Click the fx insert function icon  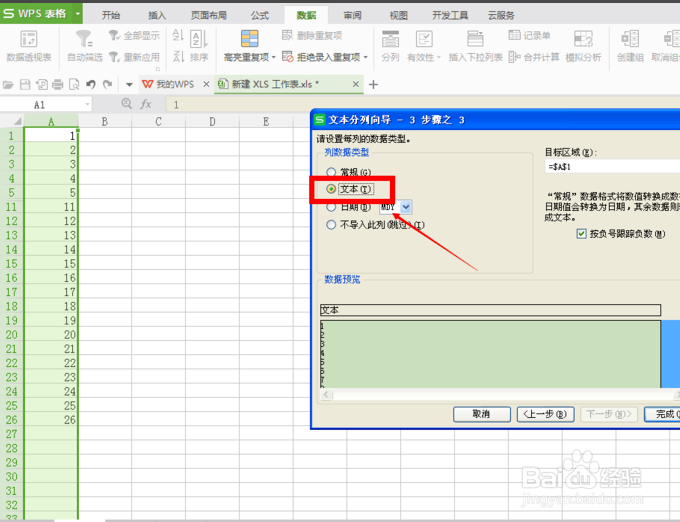(x=146, y=104)
